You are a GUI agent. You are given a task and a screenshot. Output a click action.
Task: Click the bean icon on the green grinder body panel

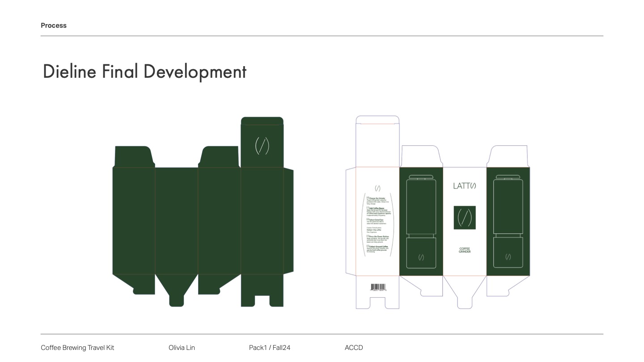pos(422,257)
